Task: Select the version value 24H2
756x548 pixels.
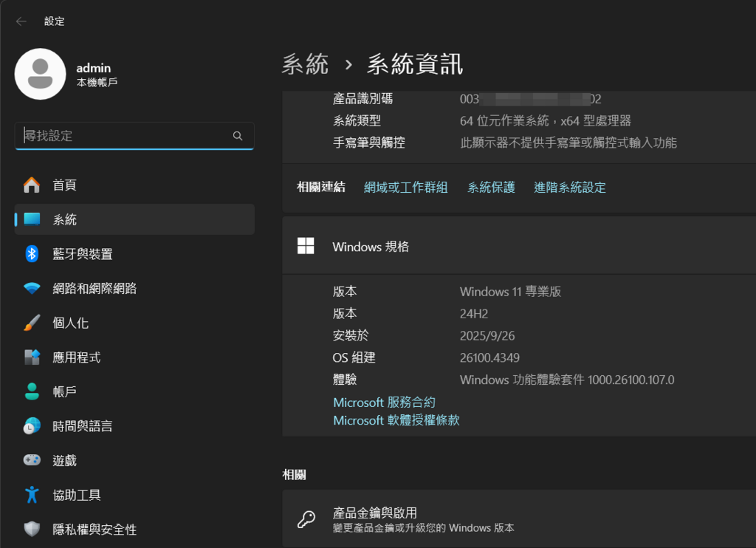Action: 473,314
